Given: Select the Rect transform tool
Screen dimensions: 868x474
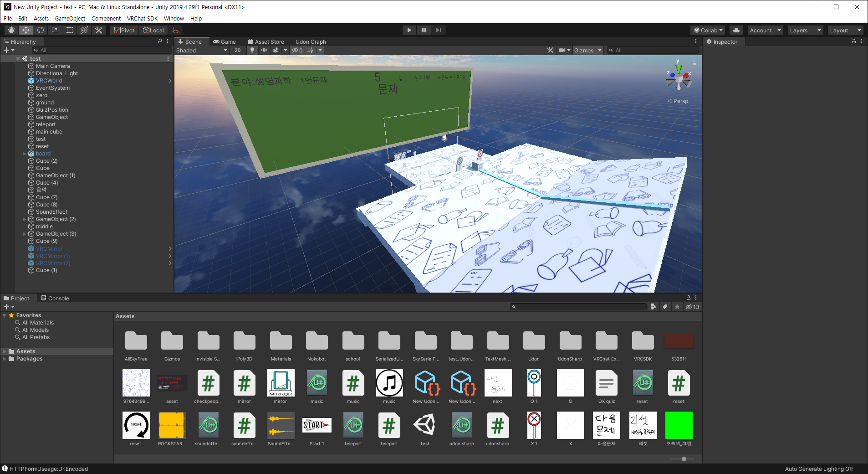Looking at the screenshot, I should [x=70, y=30].
